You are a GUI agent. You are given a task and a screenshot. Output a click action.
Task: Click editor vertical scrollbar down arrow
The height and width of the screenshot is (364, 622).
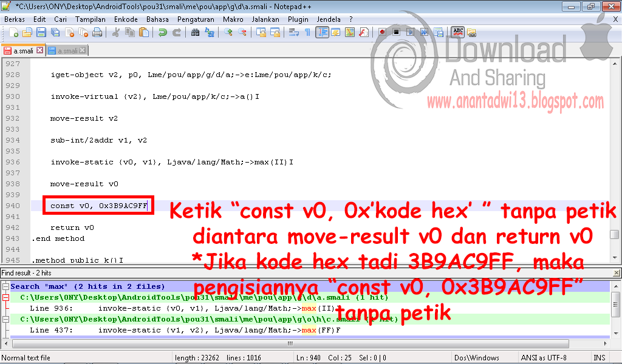pos(615,258)
